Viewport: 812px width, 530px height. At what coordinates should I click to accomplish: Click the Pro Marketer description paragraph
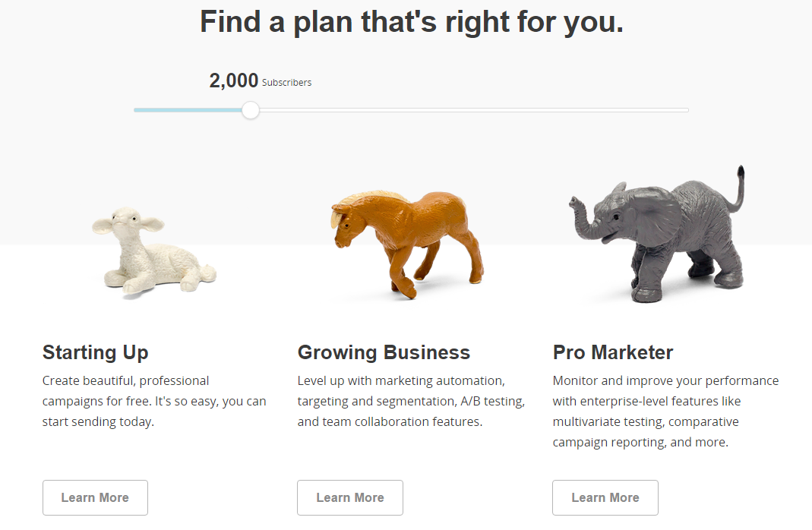click(665, 412)
